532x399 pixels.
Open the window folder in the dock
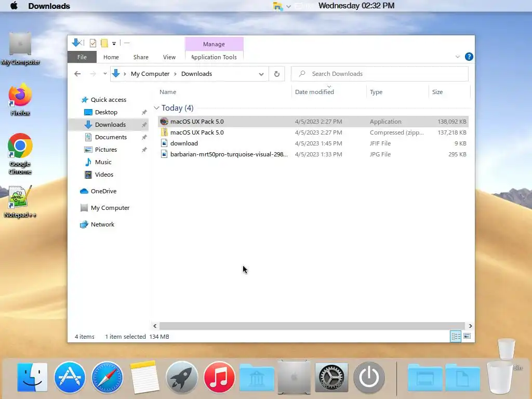point(425,378)
